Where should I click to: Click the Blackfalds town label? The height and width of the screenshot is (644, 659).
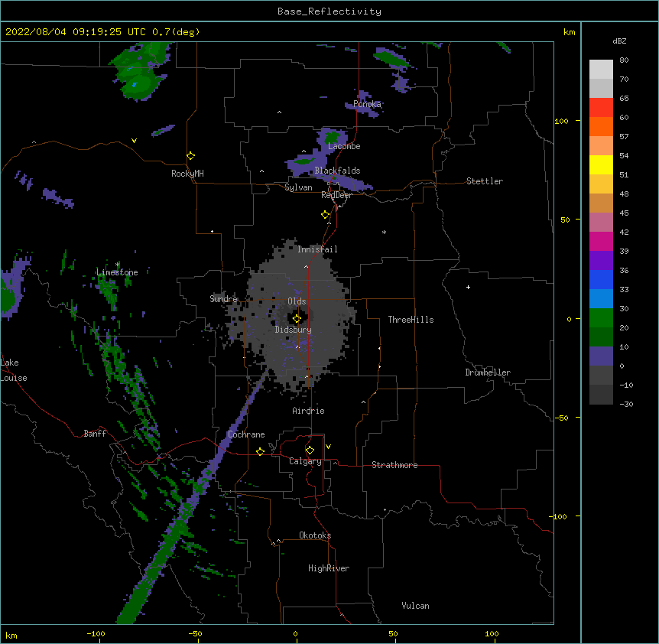click(337, 171)
